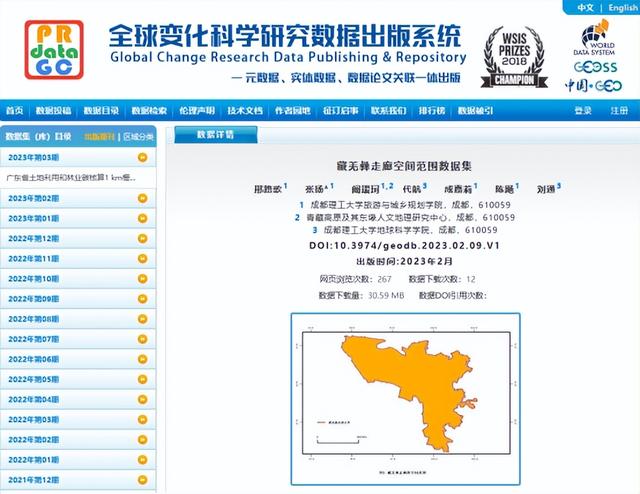This screenshot has height=494, width=640.
Task: Click the 中国·GEO logo
Action: [593, 85]
